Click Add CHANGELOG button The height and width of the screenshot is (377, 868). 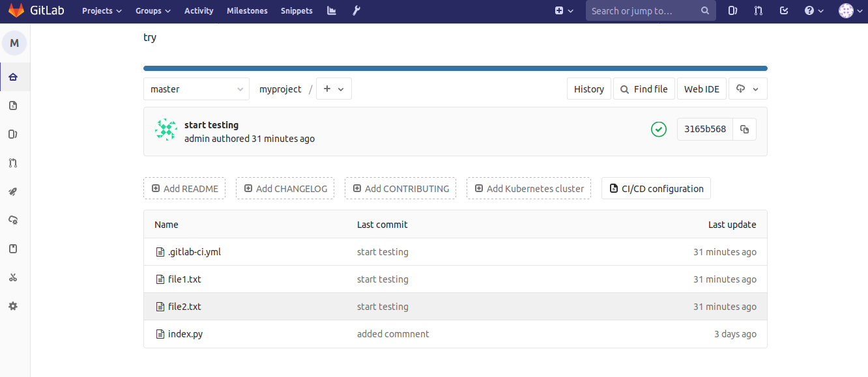click(285, 188)
